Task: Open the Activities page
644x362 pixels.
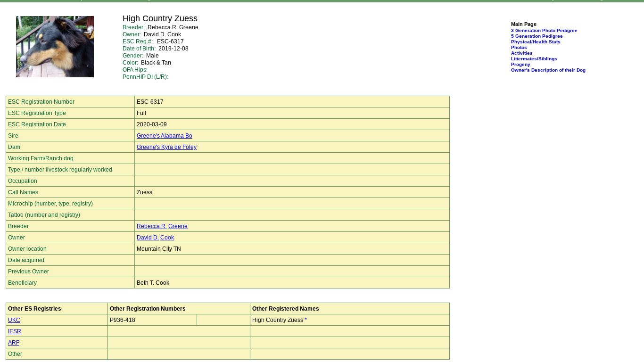Action: (x=521, y=53)
